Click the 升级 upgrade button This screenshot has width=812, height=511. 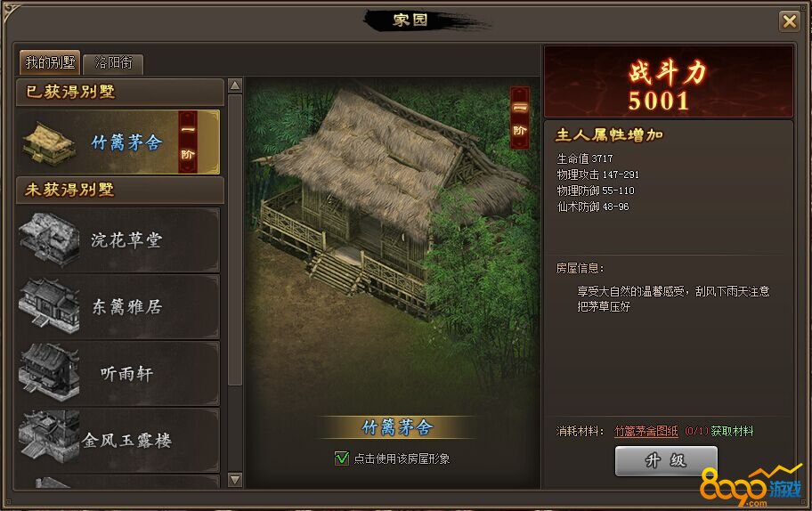(x=666, y=461)
